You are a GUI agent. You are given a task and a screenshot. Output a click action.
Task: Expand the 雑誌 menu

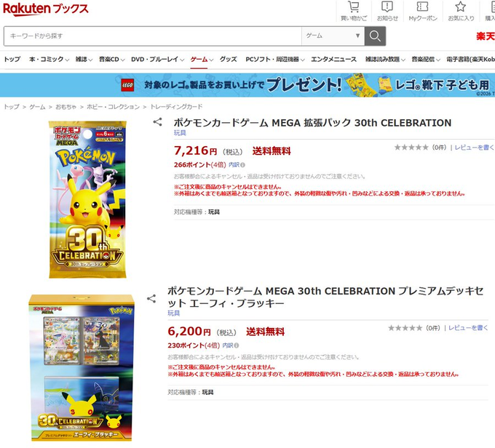click(84, 60)
